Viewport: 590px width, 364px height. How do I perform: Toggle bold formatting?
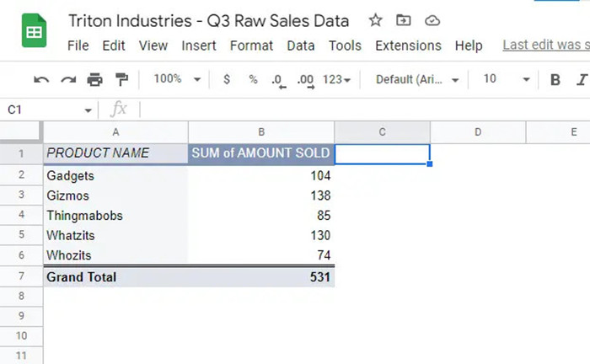[x=555, y=80]
